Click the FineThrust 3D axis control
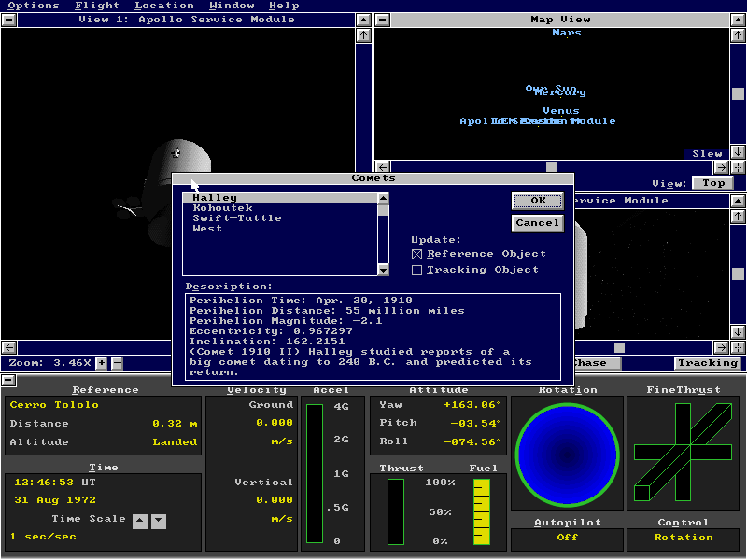Screen dimensions: 747x560 point(684,452)
